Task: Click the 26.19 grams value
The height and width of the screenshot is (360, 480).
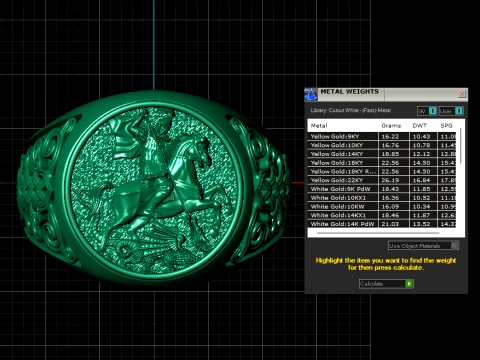Action: click(390, 180)
